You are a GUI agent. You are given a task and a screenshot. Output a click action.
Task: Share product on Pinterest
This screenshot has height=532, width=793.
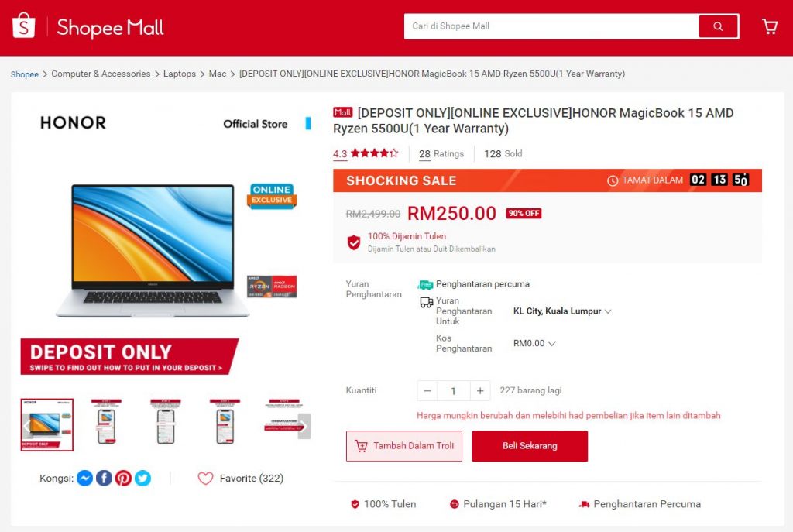123,478
